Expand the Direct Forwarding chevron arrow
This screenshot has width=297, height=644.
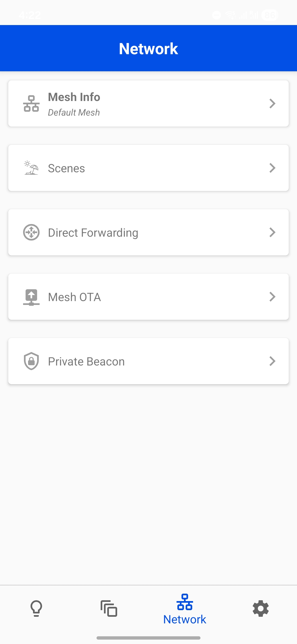[272, 232]
